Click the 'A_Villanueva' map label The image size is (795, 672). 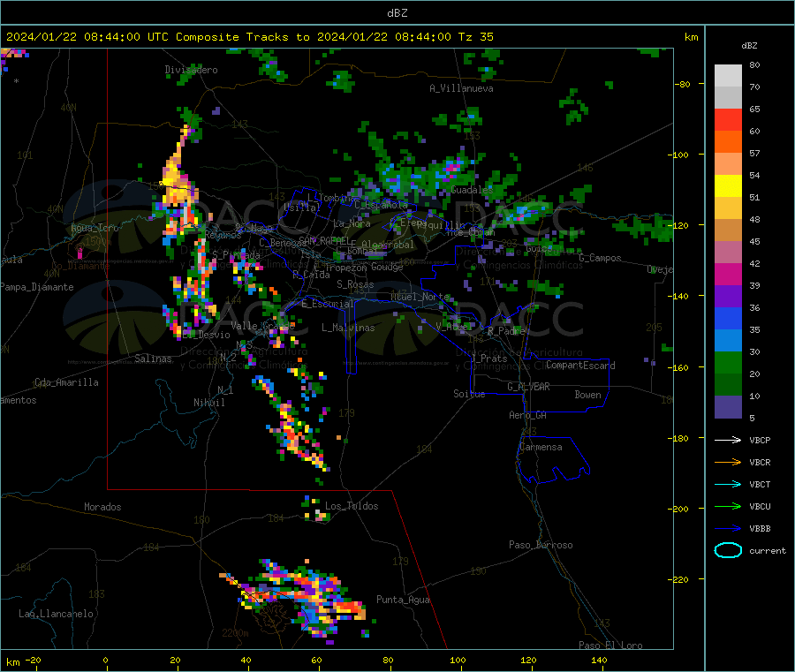tap(461, 88)
